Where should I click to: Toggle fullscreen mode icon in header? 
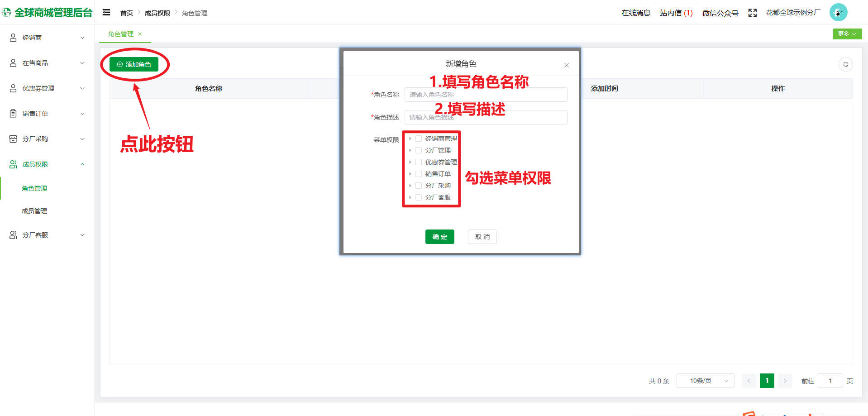(x=752, y=13)
